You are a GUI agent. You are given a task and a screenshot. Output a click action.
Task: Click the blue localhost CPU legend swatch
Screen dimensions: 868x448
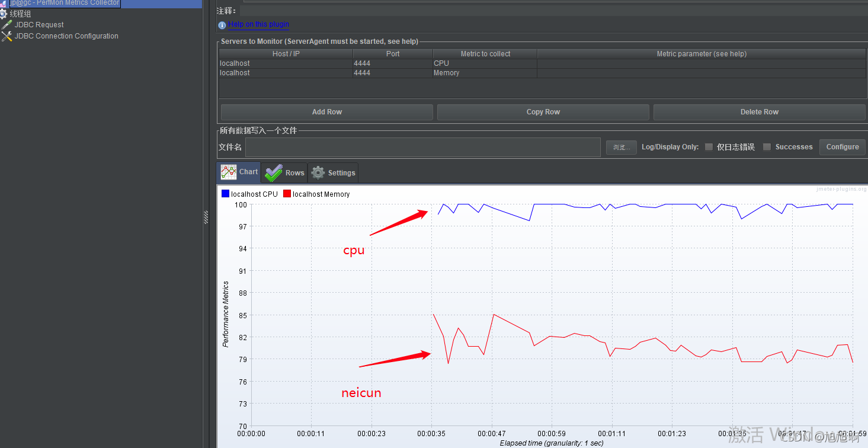click(x=225, y=194)
